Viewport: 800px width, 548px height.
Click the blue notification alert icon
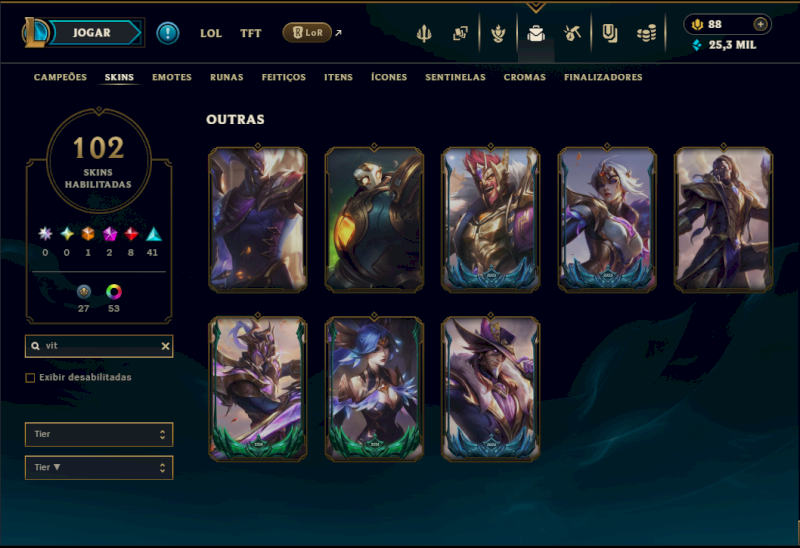[x=167, y=33]
